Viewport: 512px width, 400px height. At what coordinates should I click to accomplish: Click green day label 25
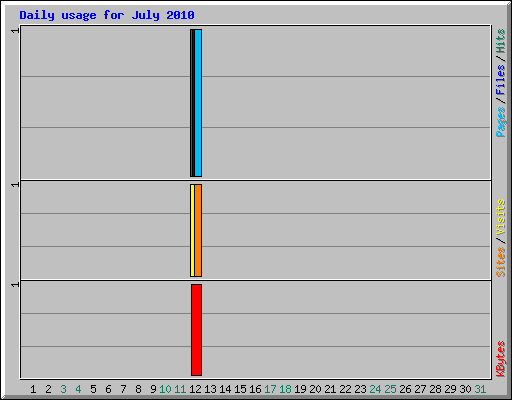point(390,389)
